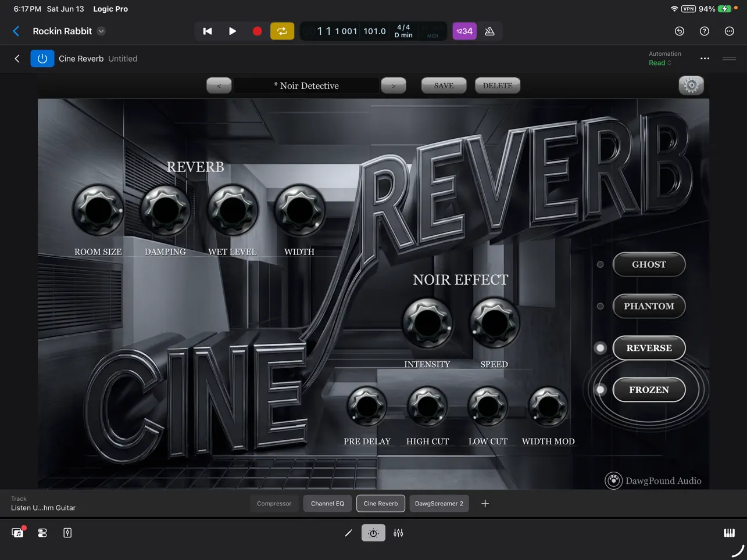Toggle the Cine Reverb power button
Image resolution: width=747 pixels, height=560 pixels.
coord(42,59)
